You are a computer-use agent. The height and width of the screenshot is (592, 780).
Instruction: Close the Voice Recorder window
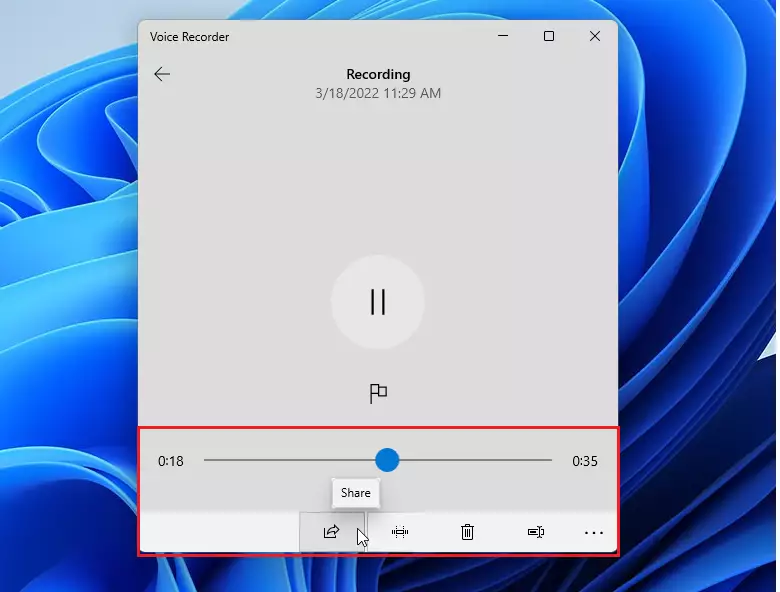(594, 36)
